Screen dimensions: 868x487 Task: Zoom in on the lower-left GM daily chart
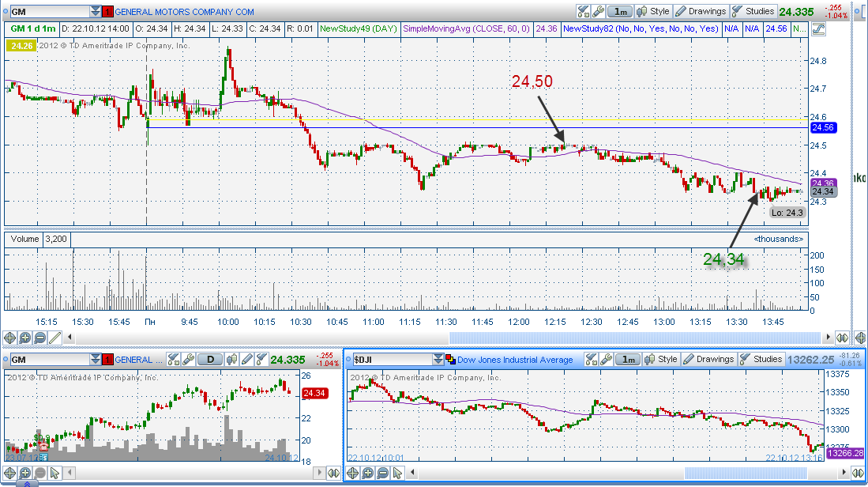25,473
